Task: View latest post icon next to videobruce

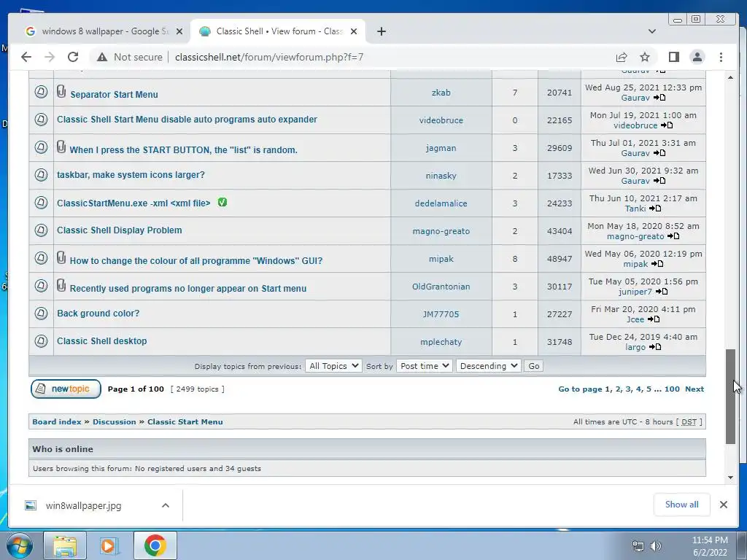Action: [667, 125]
